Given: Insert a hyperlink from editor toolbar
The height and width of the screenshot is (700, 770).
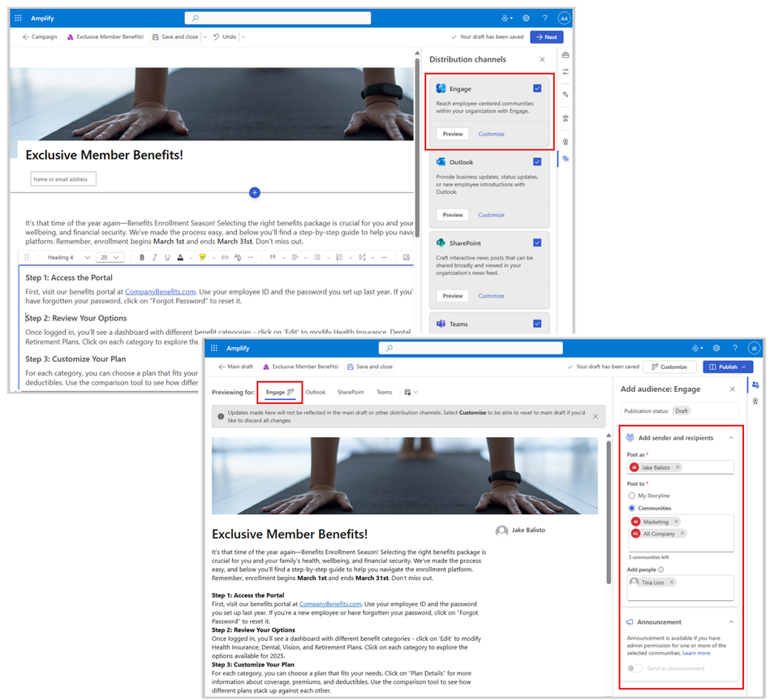Looking at the screenshot, I should [x=225, y=257].
